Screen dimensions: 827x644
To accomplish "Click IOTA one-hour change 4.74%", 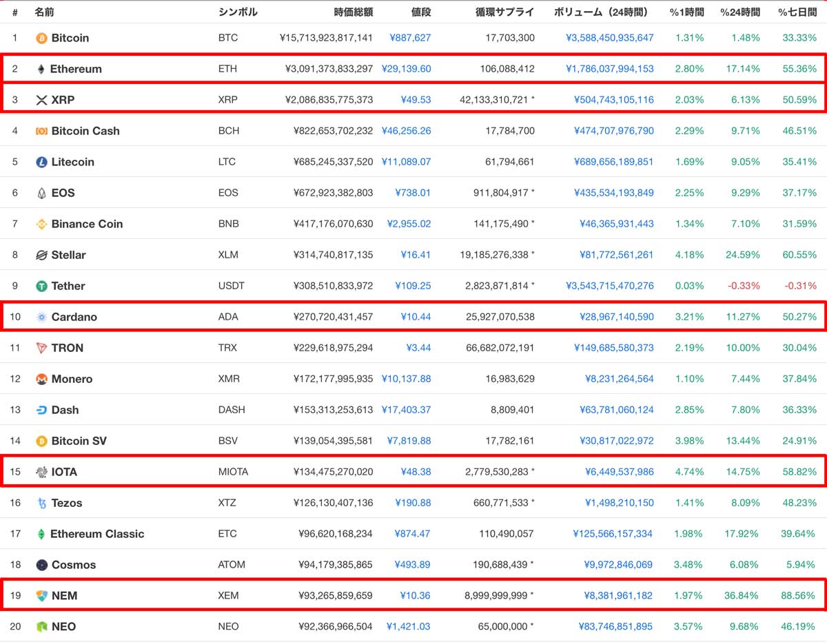I will coord(690,472).
